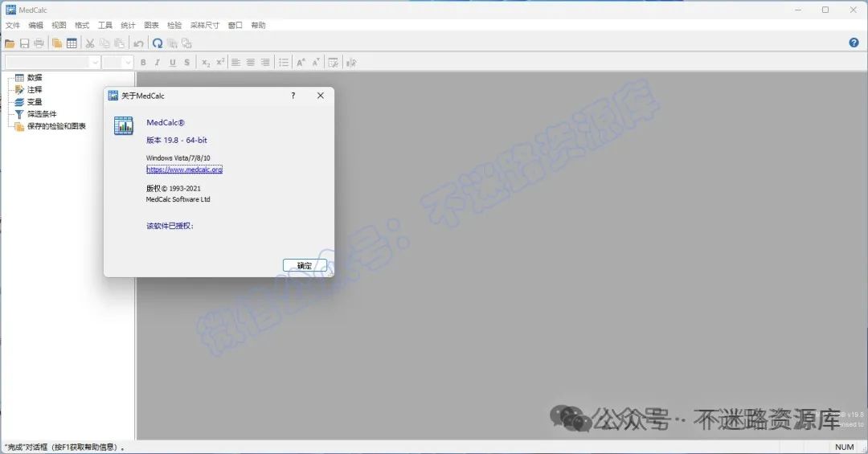Click the Windows Vista/7/8/10 text
868x454 pixels.
178,157
